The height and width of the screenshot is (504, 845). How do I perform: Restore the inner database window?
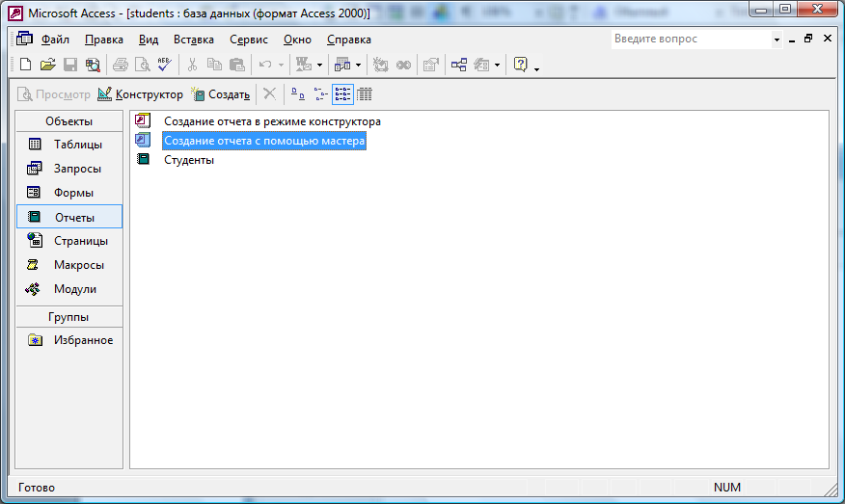(x=808, y=39)
